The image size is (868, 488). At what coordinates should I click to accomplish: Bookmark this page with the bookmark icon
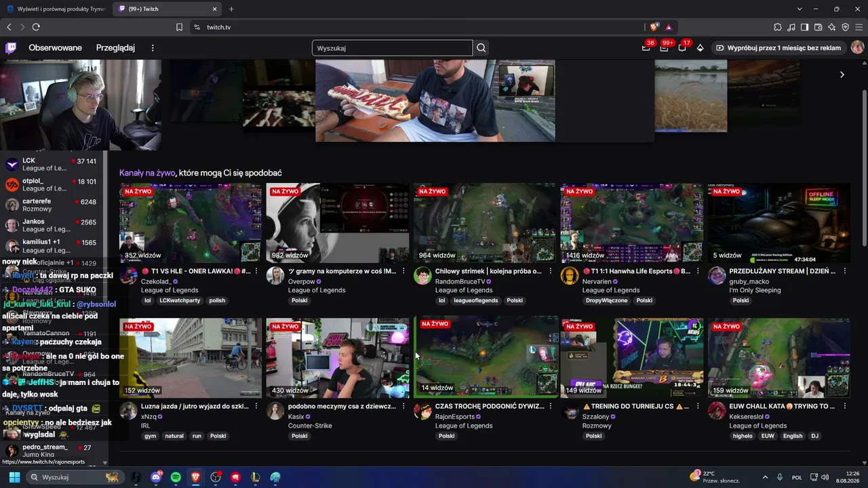179,27
